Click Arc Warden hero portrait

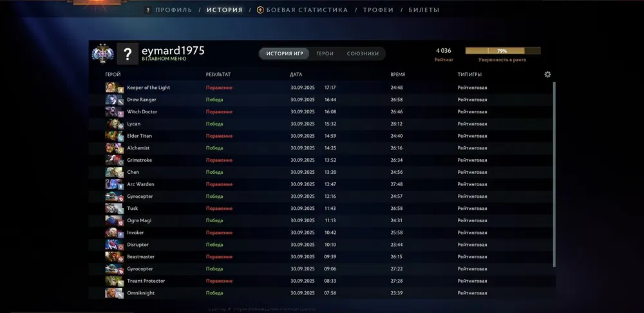[114, 184]
